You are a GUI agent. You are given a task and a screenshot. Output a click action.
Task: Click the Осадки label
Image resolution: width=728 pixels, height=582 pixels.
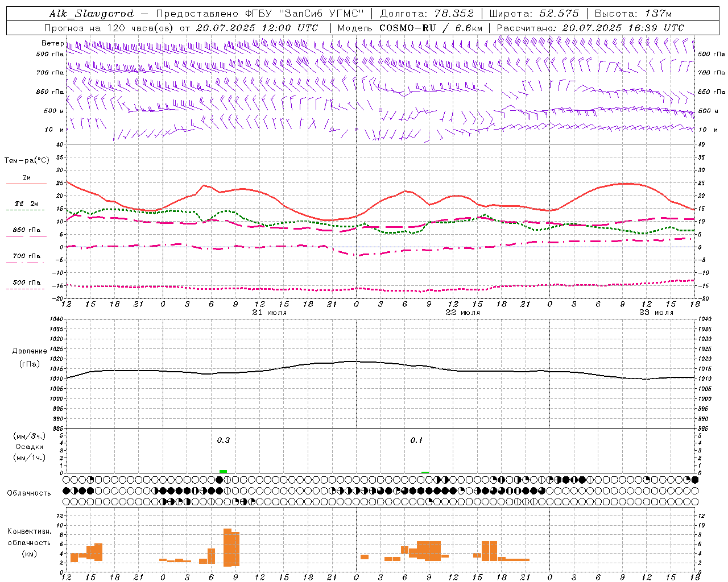click(x=30, y=447)
